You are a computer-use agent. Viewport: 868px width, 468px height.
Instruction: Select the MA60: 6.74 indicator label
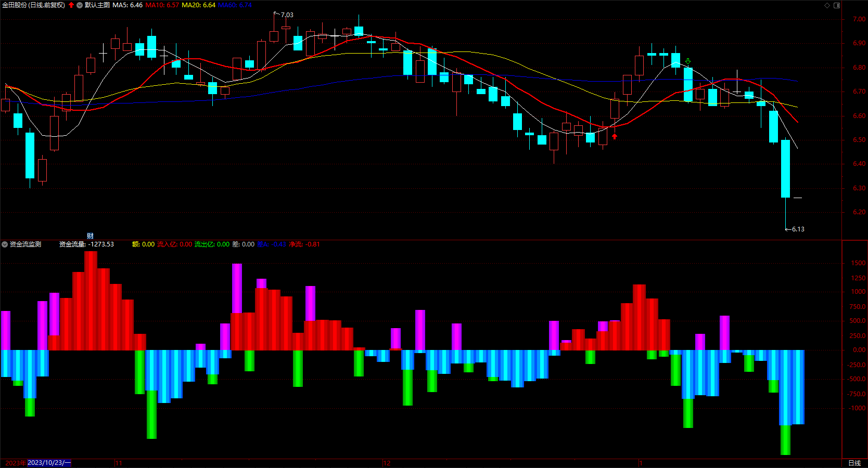pos(235,5)
